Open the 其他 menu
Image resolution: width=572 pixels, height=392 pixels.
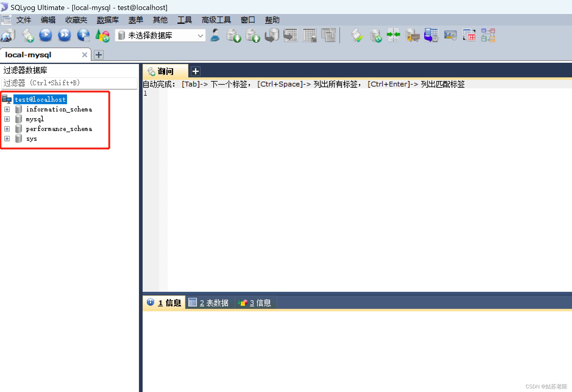point(160,20)
